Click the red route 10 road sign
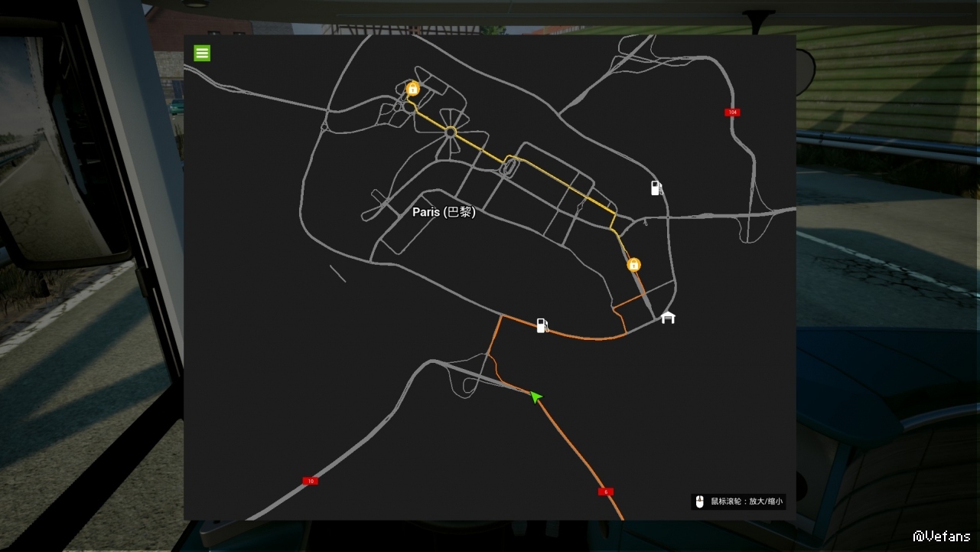 [x=310, y=481]
